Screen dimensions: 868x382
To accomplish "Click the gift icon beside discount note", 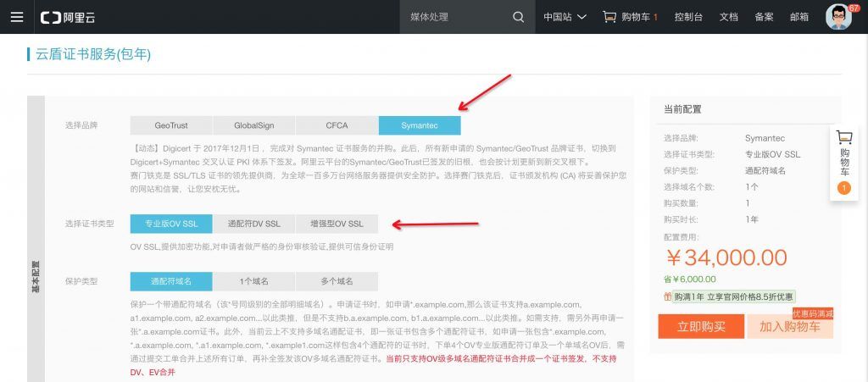I will point(668,296).
